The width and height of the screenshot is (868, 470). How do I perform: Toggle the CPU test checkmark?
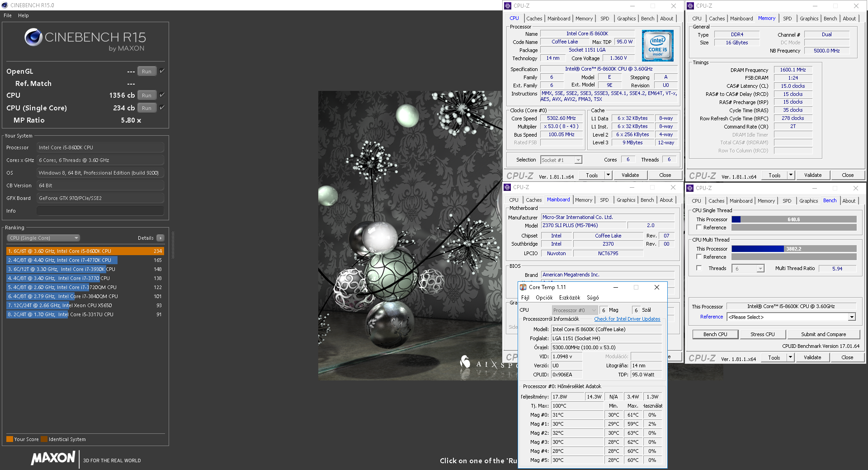point(162,95)
